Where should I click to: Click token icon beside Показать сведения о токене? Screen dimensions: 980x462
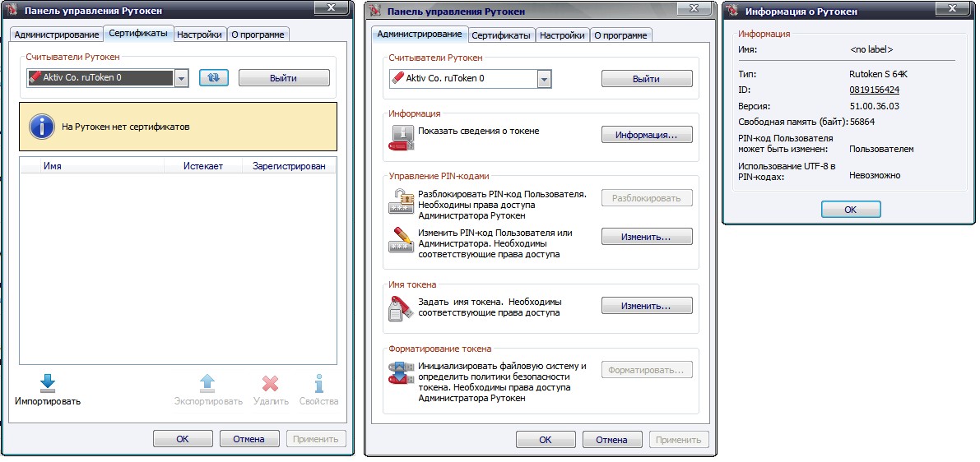[x=402, y=136]
